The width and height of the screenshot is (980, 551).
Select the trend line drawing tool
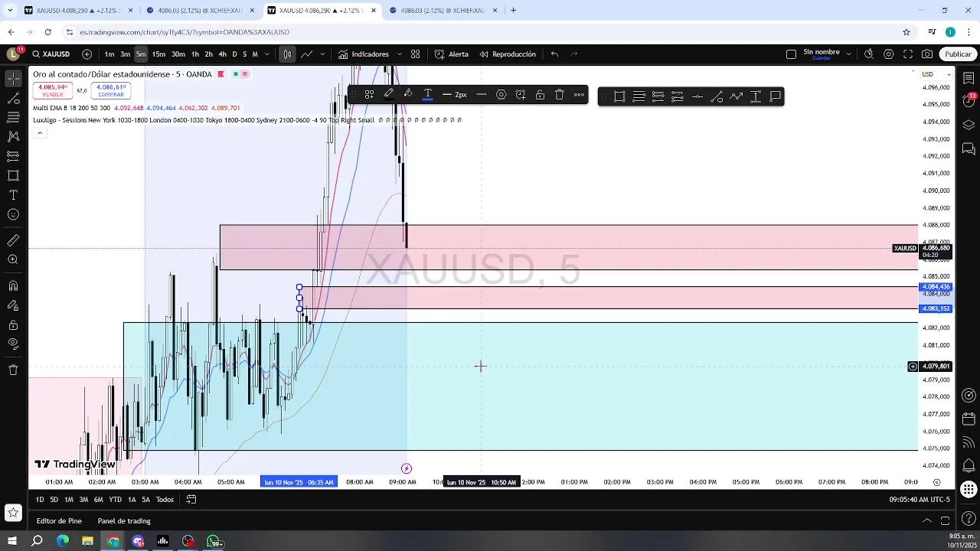click(x=13, y=99)
